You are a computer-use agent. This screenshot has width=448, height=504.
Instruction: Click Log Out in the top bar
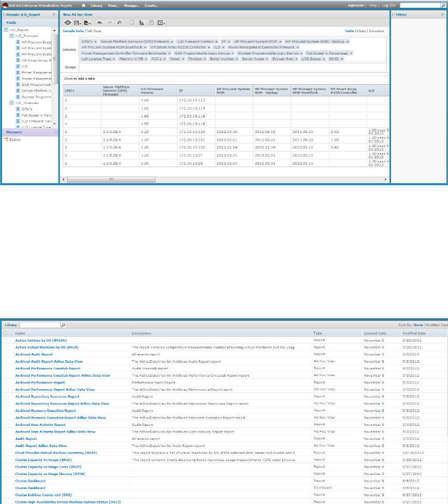(389, 6)
